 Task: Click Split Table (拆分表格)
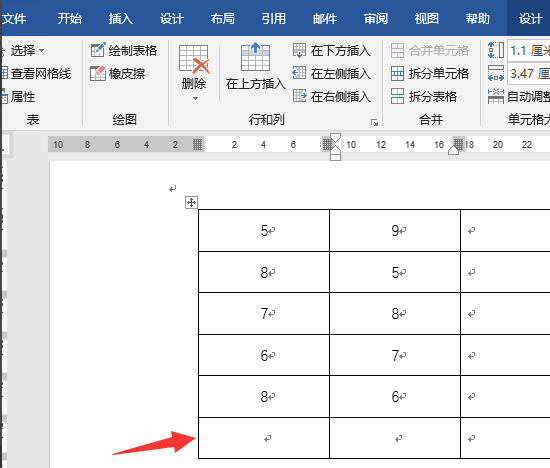pos(424,96)
